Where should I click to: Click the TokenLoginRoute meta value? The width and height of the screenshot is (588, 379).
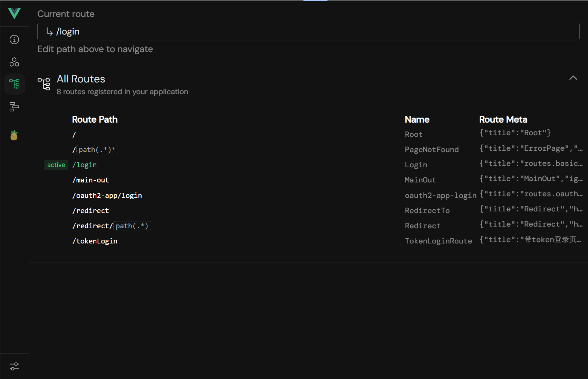[x=530, y=240]
